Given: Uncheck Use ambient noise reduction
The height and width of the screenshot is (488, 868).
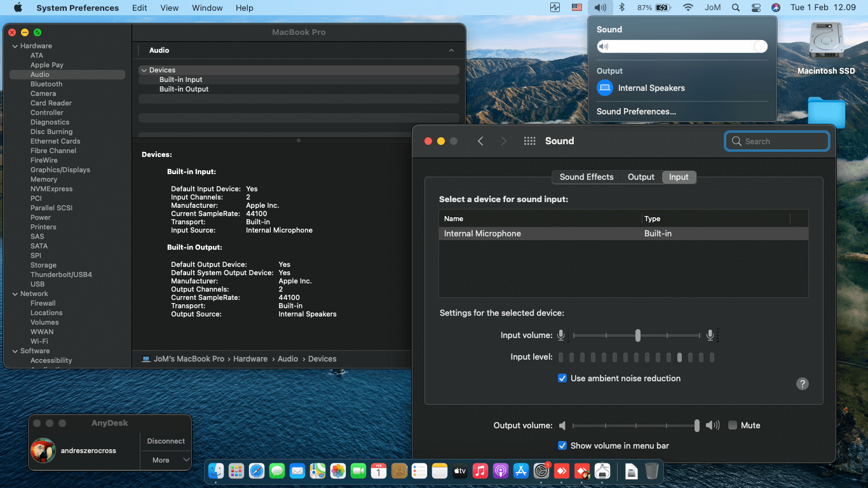Looking at the screenshot, I should (x=562, y=378).
